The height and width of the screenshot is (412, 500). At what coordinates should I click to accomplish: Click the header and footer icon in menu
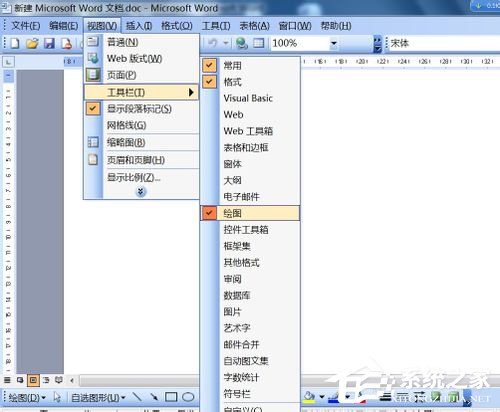click(93, 160)
